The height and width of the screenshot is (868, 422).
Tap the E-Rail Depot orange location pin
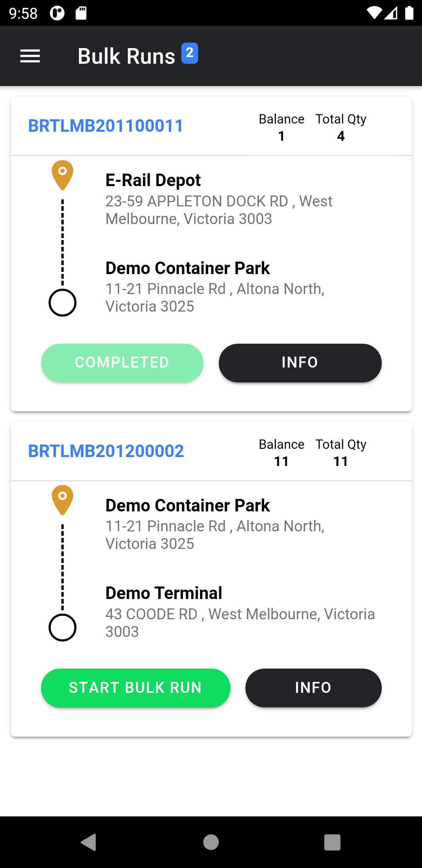click(63, 175)
